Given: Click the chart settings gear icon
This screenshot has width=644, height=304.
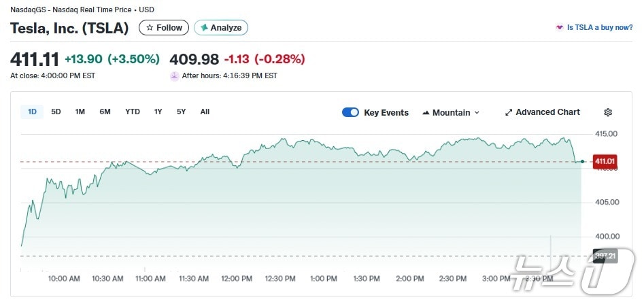Looking at the screenshot, I should click(x=608, y=112).
